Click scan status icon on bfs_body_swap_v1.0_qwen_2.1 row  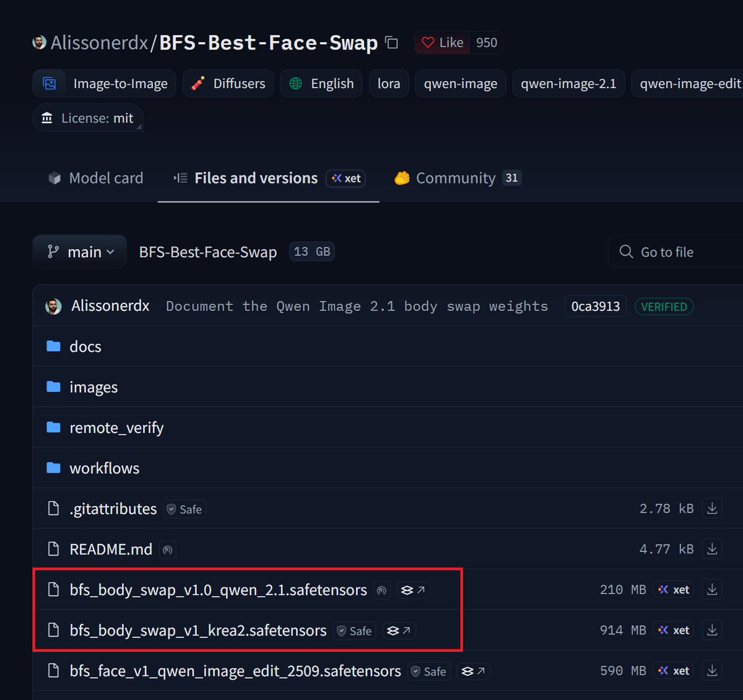point(382,590)
